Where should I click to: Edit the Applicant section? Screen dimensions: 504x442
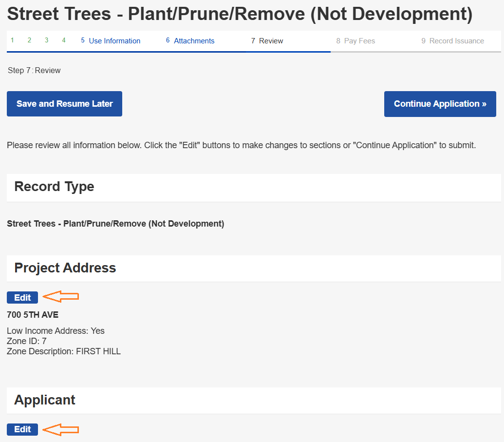[22, 429]
